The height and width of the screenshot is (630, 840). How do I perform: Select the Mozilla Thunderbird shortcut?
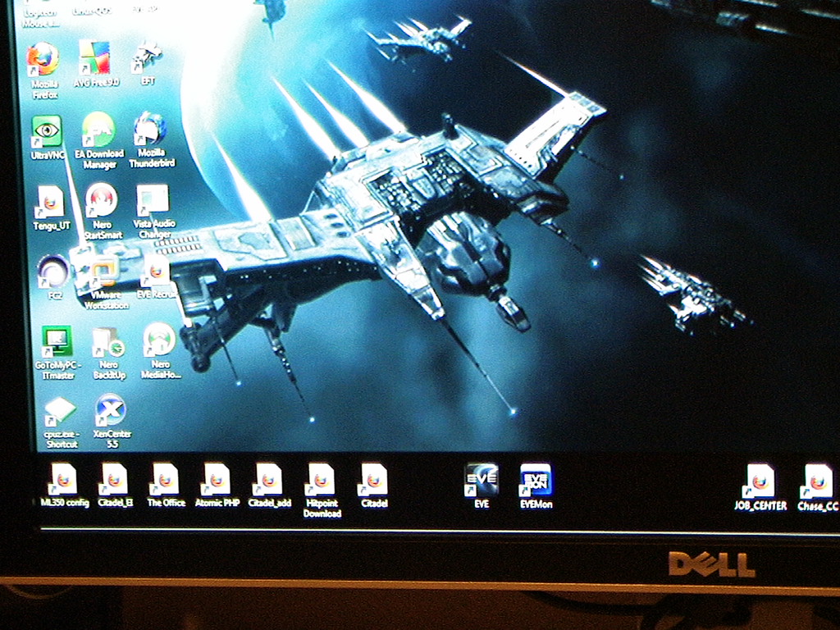point(152,139)
